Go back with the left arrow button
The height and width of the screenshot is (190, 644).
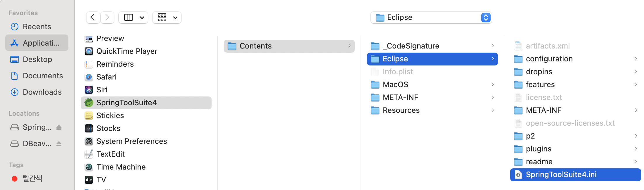pos(93,18)
